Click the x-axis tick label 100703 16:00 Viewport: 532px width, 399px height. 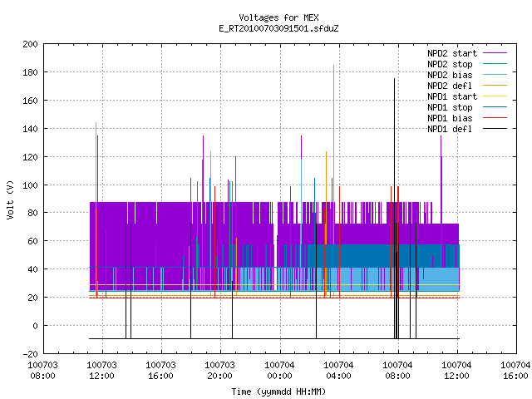click(160, 371)
